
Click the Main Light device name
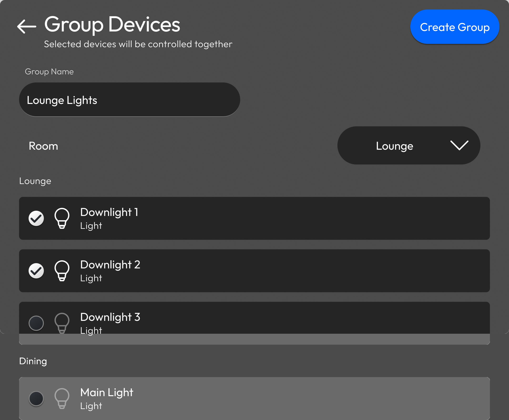[107, 392]
